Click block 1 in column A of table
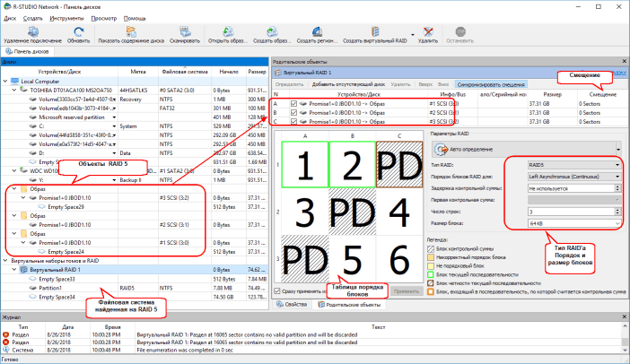 pos(305,165)
